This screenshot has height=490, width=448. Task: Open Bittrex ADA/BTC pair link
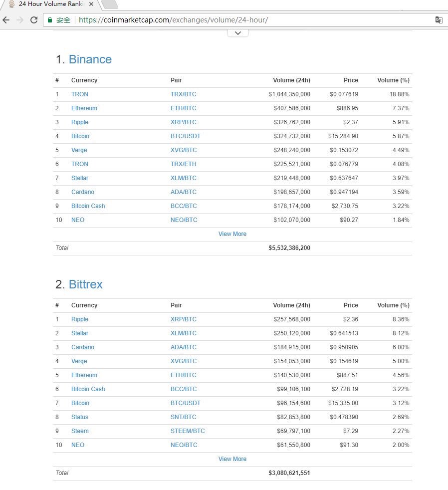click(x=184, y=347)
